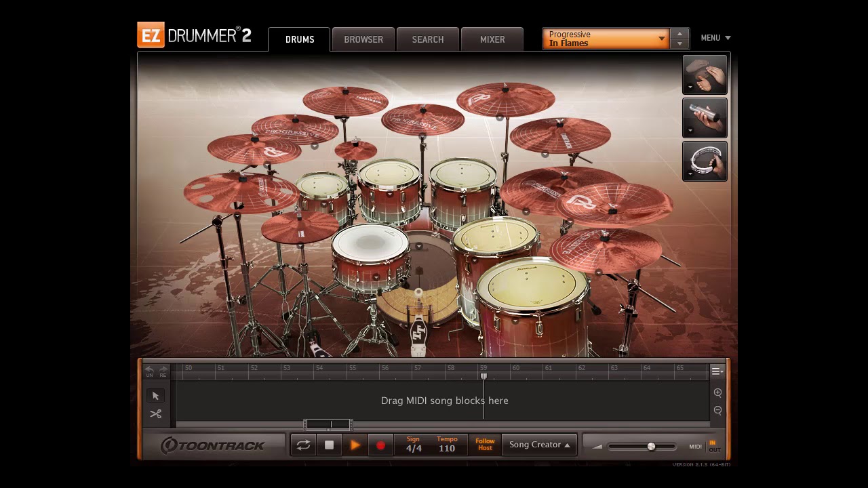Click the master volume slider knob

point(651,447)
